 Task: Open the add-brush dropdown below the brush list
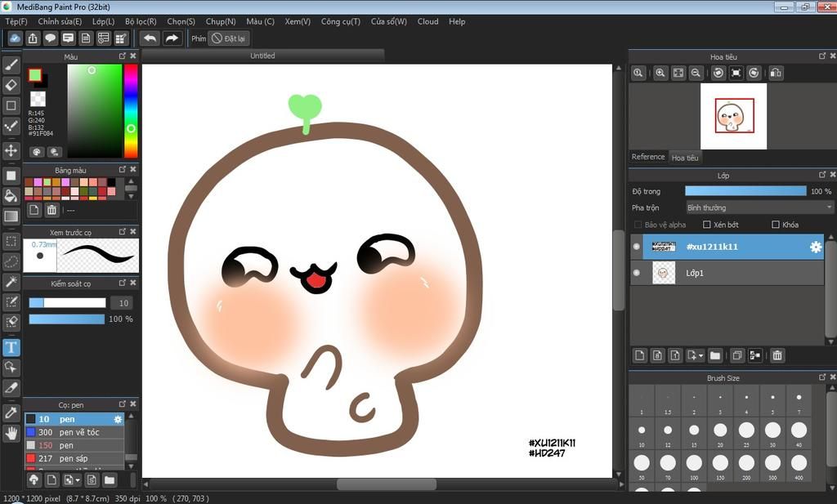pyautogui.click(x=72, y=480)
